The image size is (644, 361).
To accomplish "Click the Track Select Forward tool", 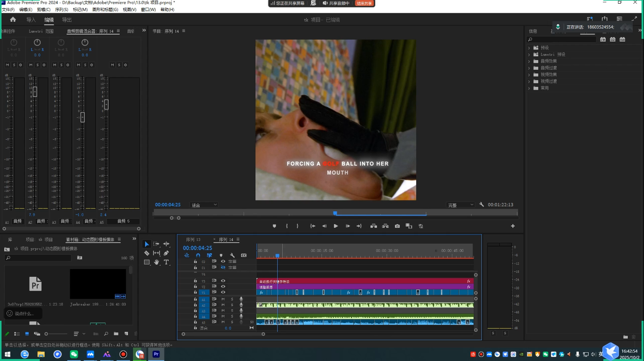I will click(x=157, y=244).
